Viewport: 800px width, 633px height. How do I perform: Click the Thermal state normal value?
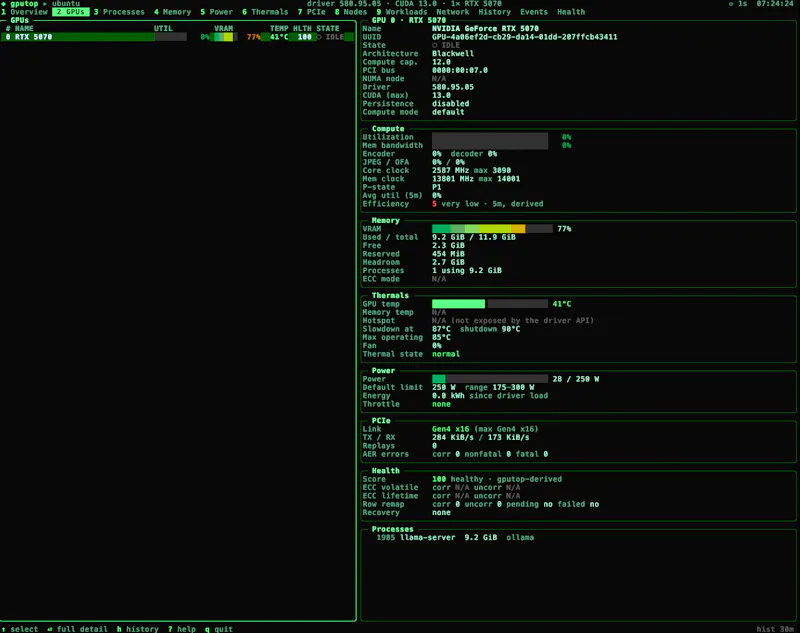coord(446,354)
